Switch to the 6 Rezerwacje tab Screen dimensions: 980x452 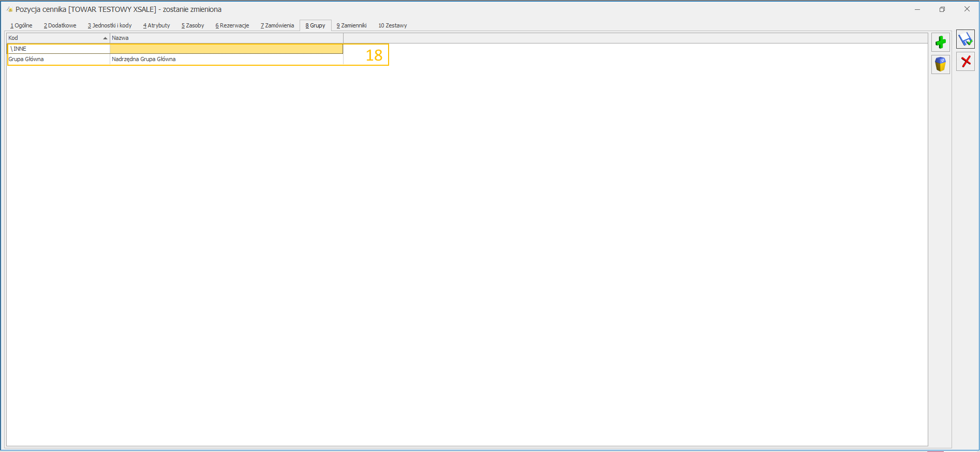[232, 25]
